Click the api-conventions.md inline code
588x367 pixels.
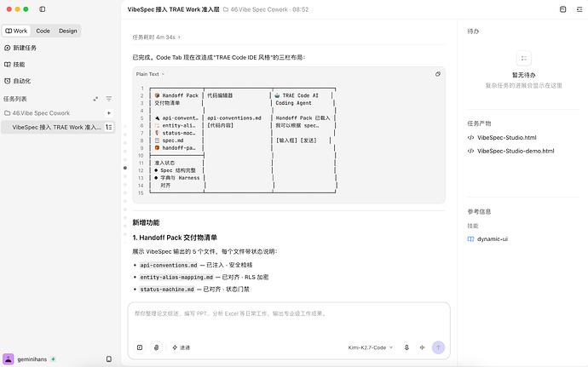point(169,265)
